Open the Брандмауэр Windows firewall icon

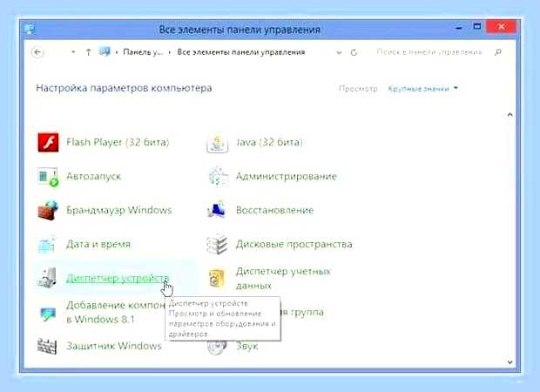(x=48, y=211)
